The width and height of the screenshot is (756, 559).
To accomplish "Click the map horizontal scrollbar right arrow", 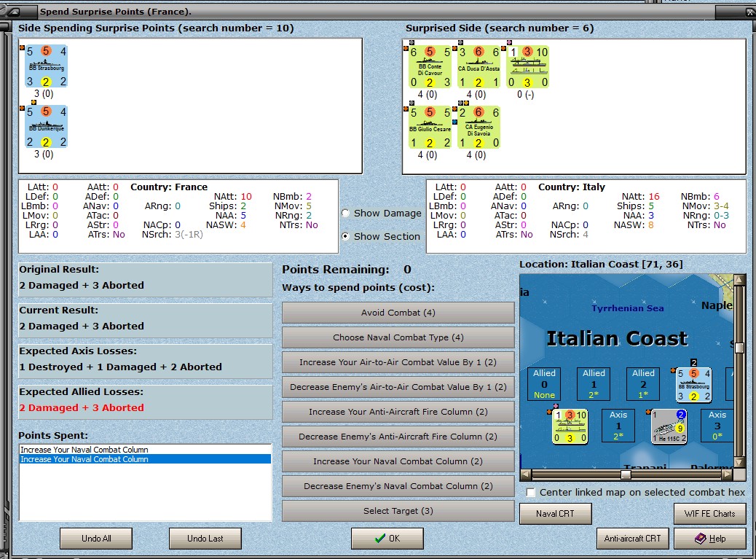I will [728, 474].
